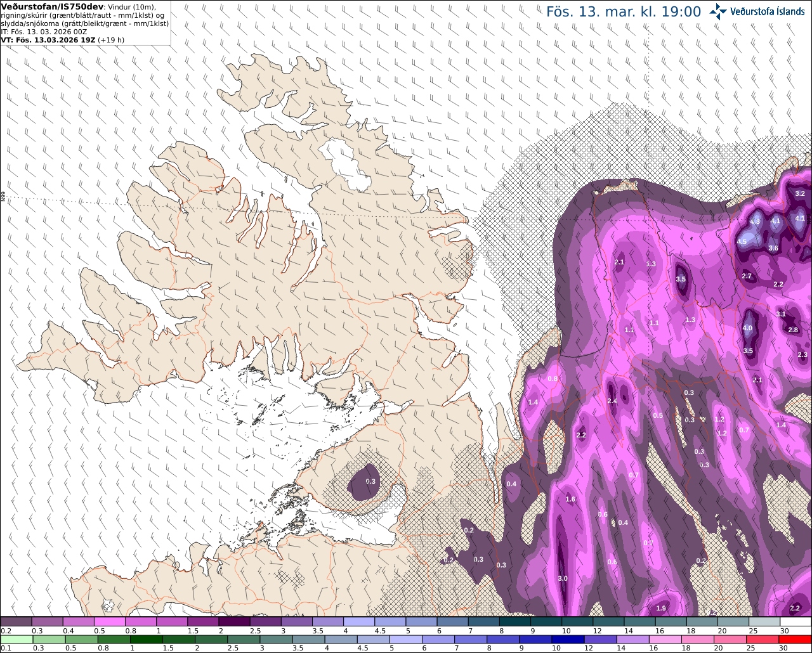Click the 2.4 precipitation value label
This screenshot has width=812, height=653.
[x=612, y=401]
